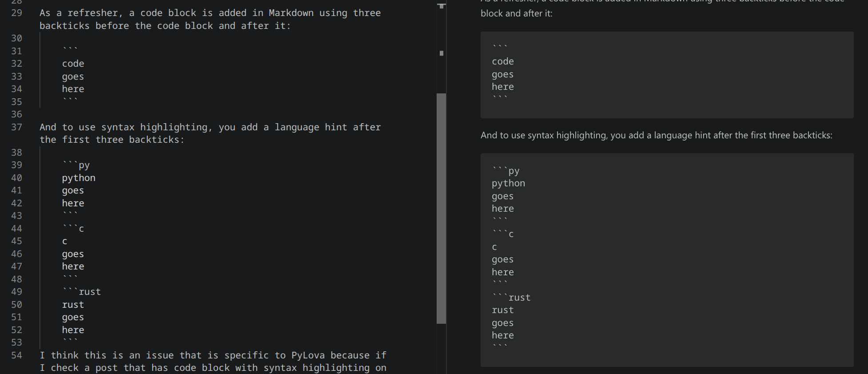
Task: Click 'block and after it:' in the preview pane
Action: (517, 13)
